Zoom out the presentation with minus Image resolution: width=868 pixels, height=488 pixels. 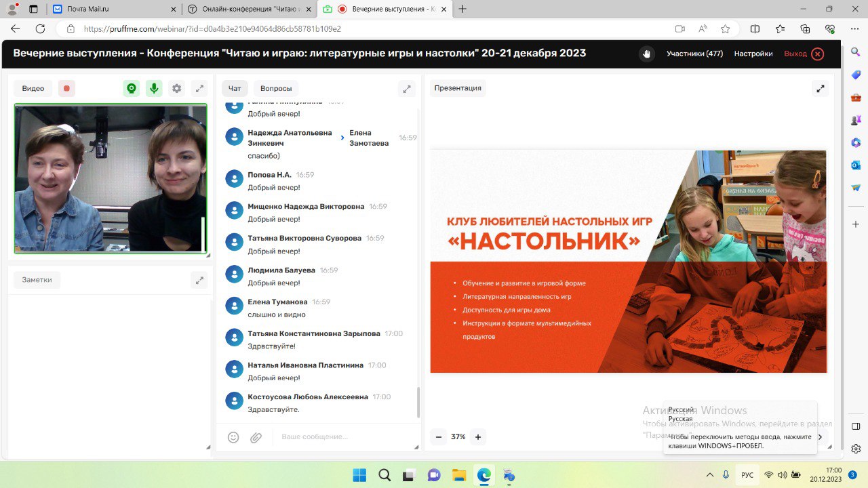(439, 437)
